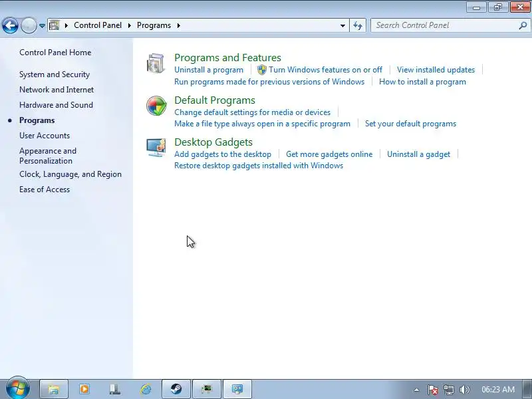532x399 pixels.
Task: Open Windows Media Player from the taskbar
Action: click(84, 389)
